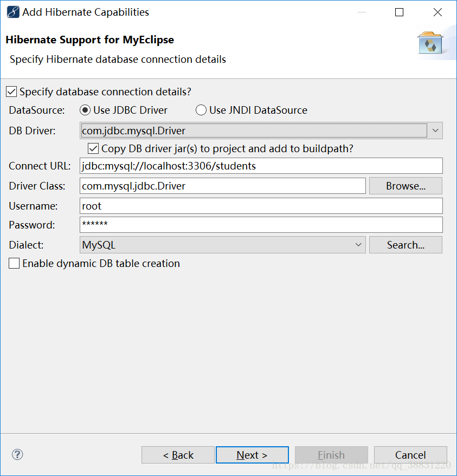Maximize the Add Hibernate Capabilities window

click(399, 12)
